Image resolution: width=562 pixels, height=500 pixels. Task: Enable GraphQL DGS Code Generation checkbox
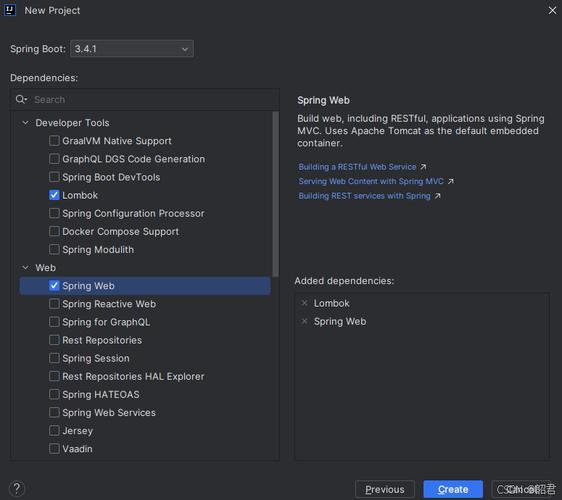coord(54,159)
